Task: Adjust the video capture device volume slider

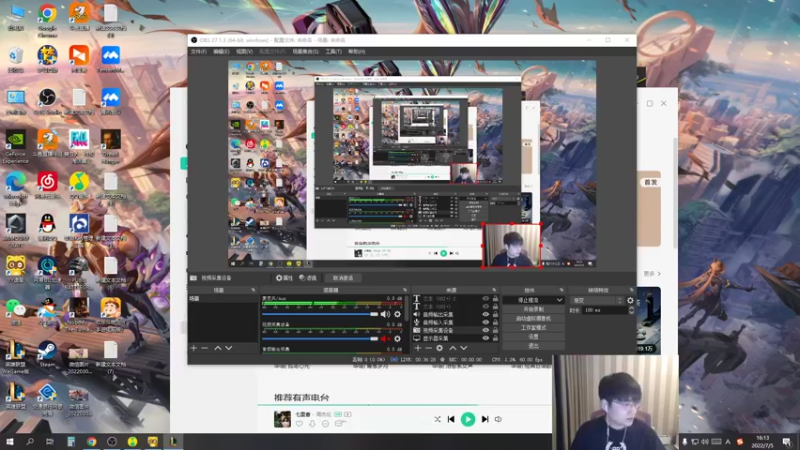Action: 320,339
